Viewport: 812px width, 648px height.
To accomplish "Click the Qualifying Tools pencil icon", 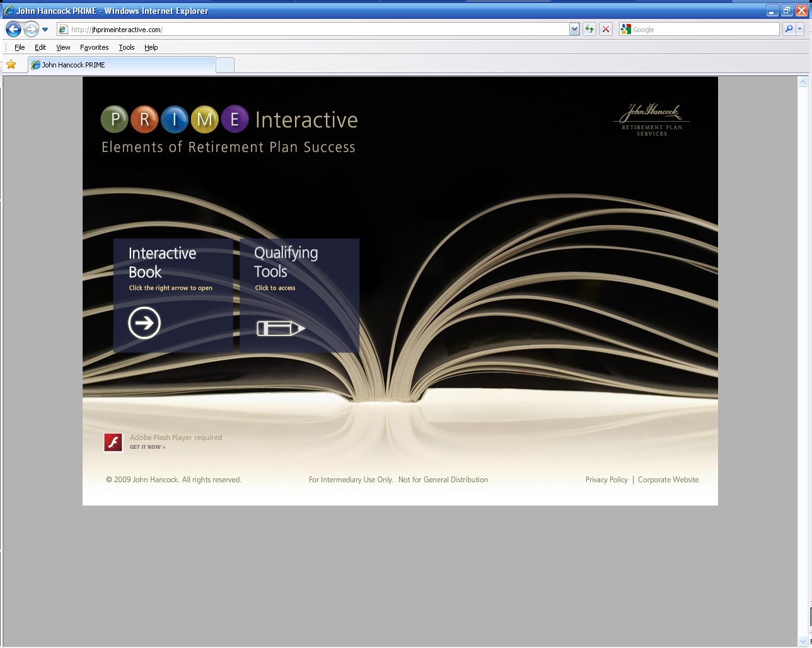I will [281, 328].
